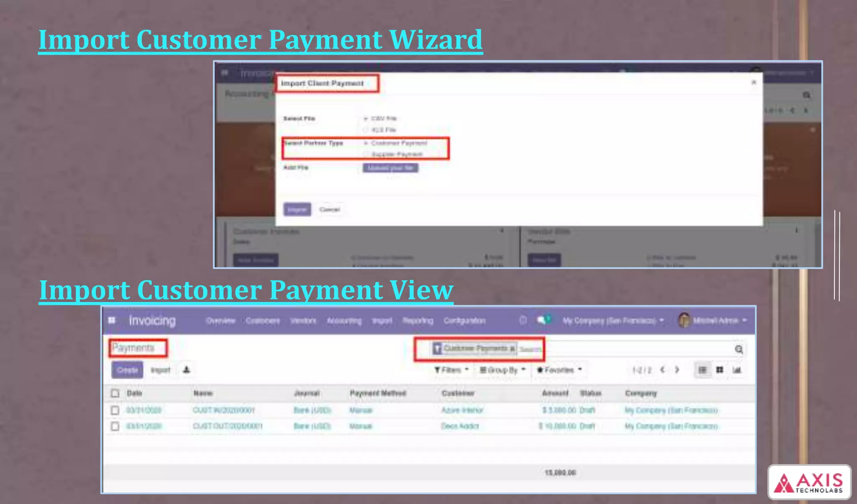Open the Vendors menu
The width and height of the screenshot is (857, 504).
coord(303,321)
